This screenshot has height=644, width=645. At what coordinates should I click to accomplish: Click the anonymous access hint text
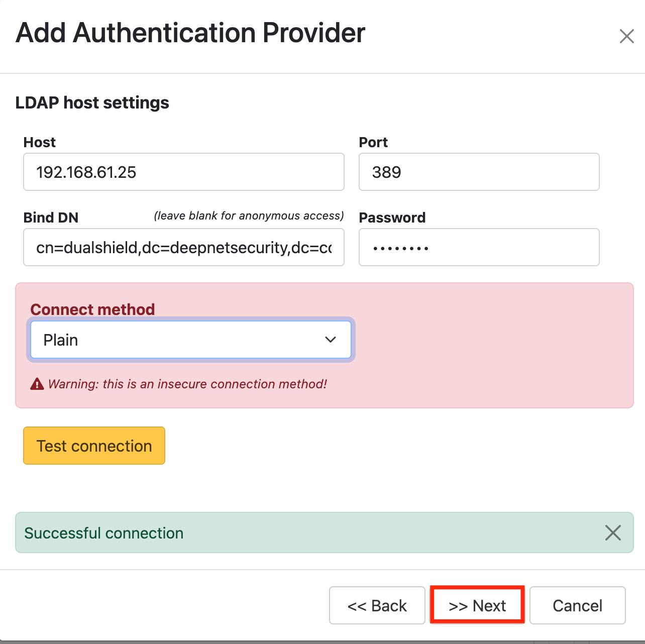point(249,216)
